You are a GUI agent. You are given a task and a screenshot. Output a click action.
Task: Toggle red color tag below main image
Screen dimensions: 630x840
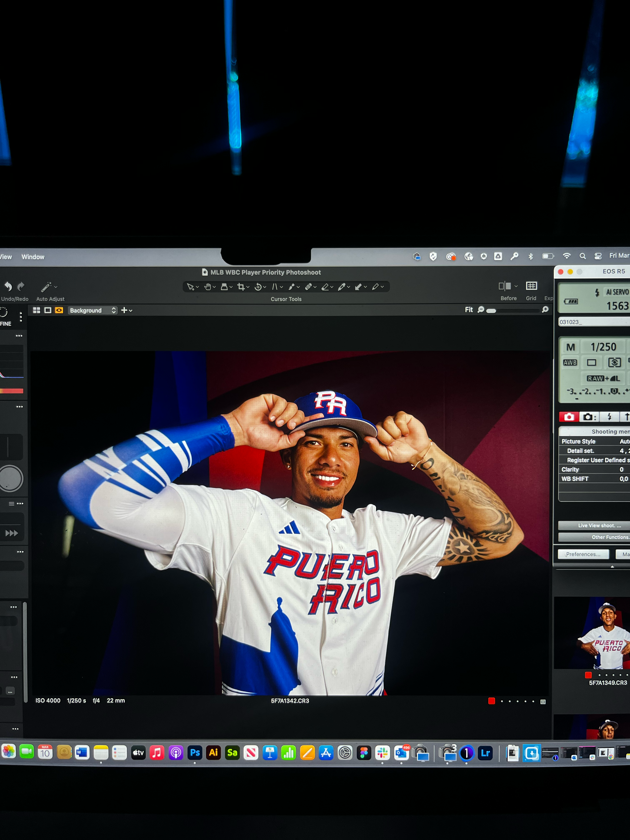[x=491, y=701]
